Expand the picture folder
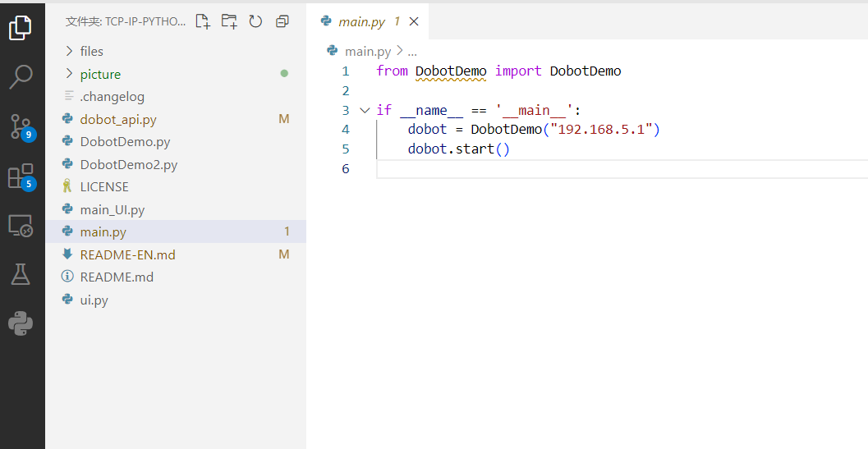This screenshot has height=449, width=868. (x=176, y=74)
